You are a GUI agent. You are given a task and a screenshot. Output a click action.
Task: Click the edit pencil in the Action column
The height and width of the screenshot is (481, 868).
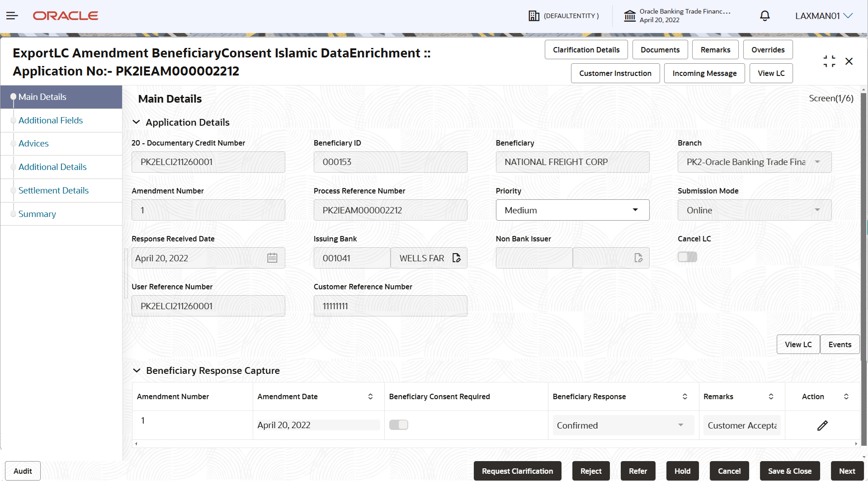click(x=822, y=425)
